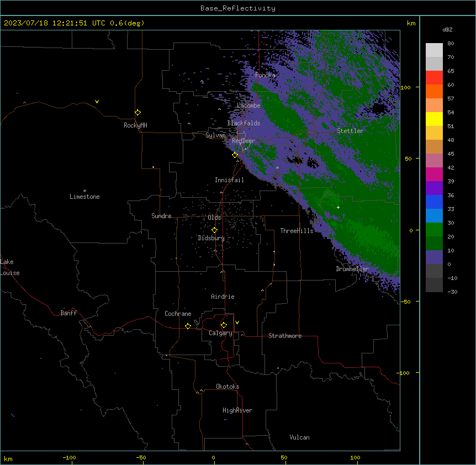
Task: Click the Innisfail city label
Action: [x=229, y=180]
